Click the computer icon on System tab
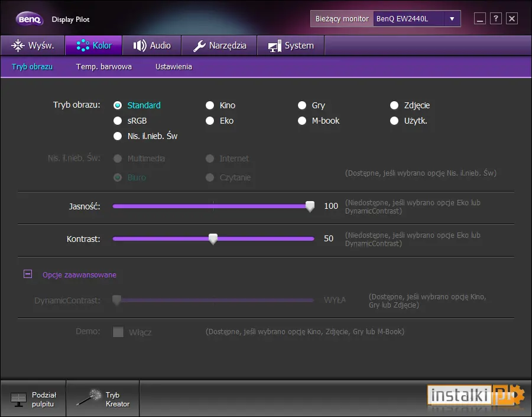Screen dimensions: 532x417 click(275, 46)
